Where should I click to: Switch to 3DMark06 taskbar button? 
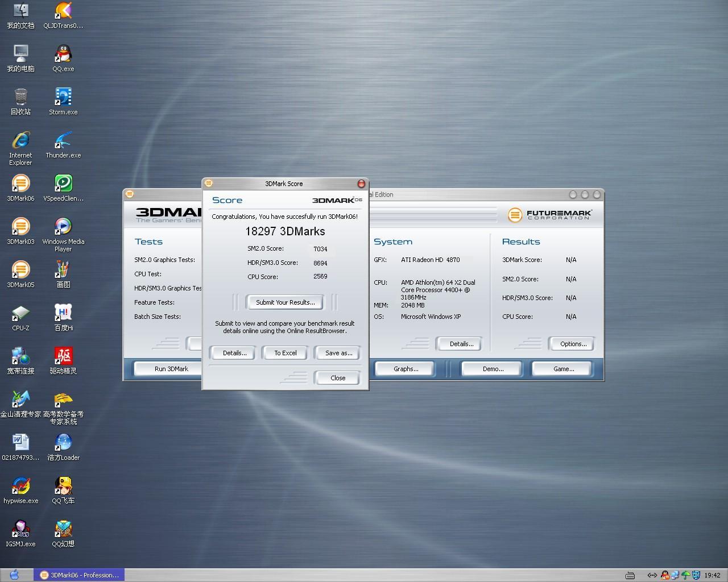click(x=79, y=575)
